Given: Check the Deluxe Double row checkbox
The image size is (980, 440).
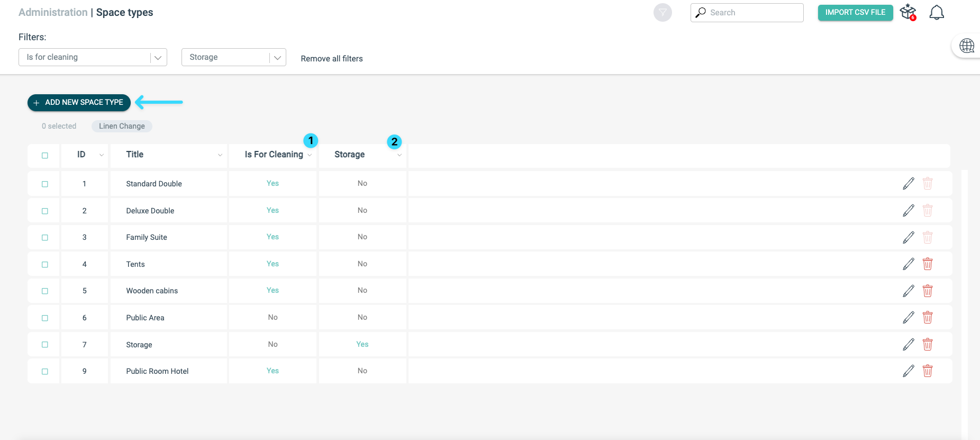Looking at the screenshot, I should pos(45,211).
